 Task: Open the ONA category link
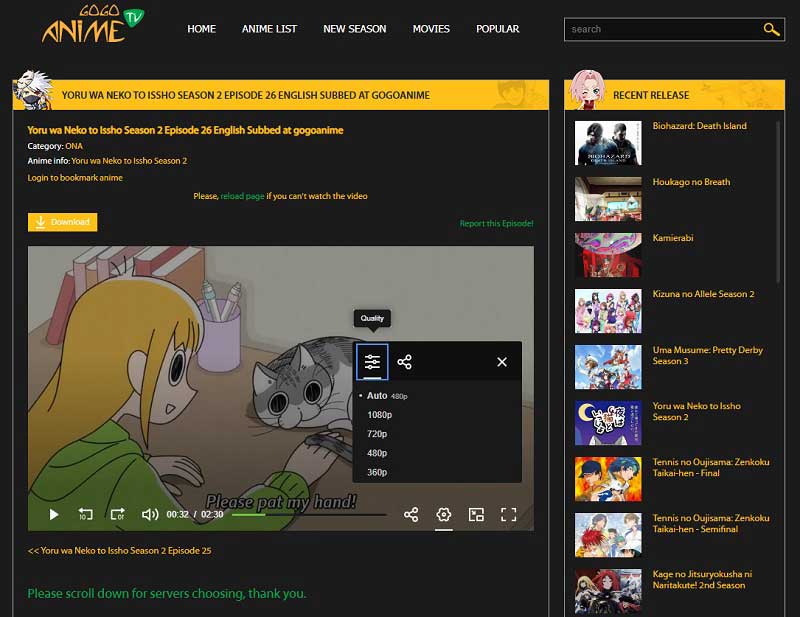click(74, 146)
